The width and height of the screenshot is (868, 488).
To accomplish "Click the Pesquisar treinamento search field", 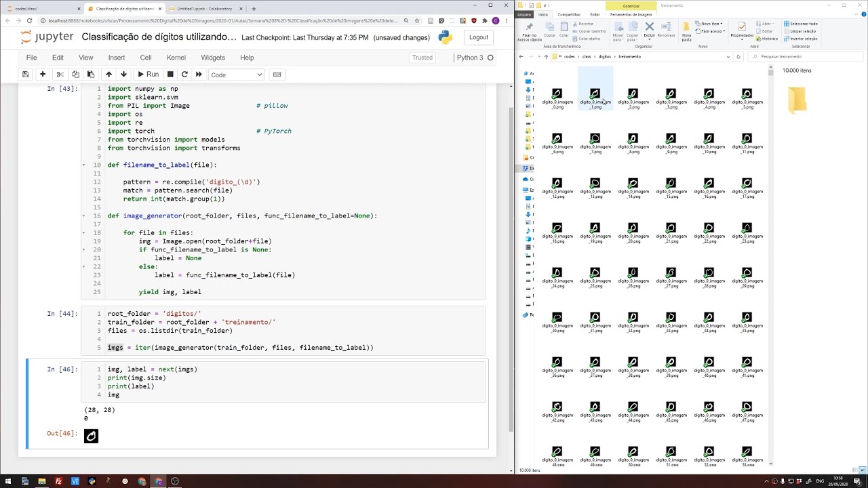I will tap(807, 57).
